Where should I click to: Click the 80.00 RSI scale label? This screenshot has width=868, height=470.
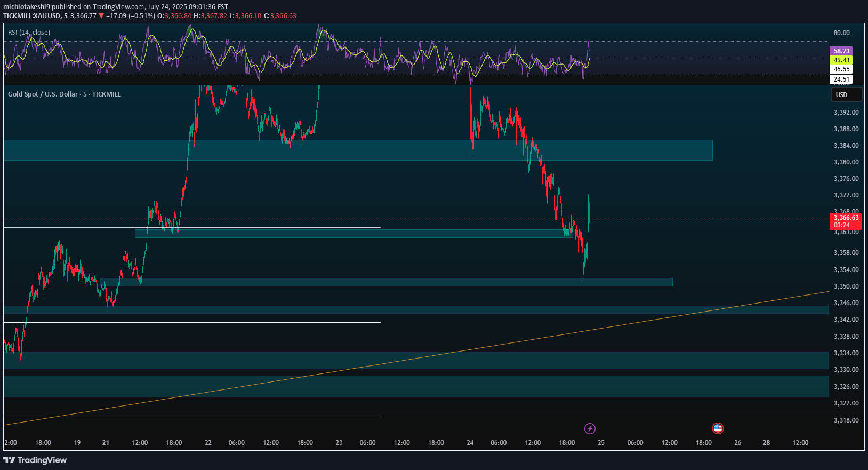(x=841, y=33)
